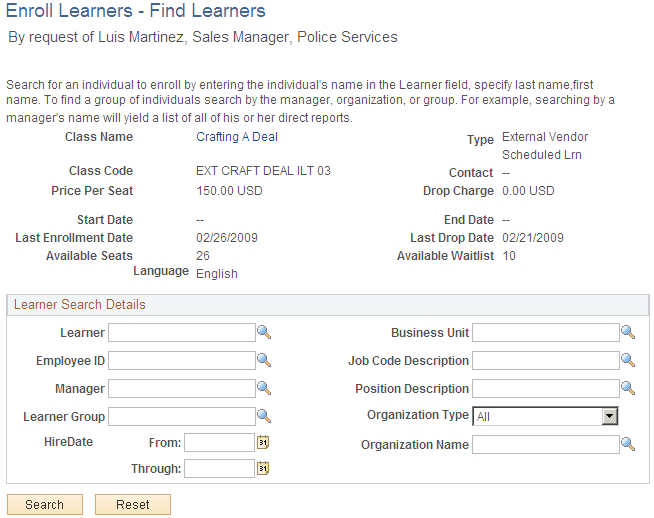Select class code text 'EXT CRAFT DEAL ILT 03'
Viewport: 654px width, 518px height.
[x=263, y=171]
